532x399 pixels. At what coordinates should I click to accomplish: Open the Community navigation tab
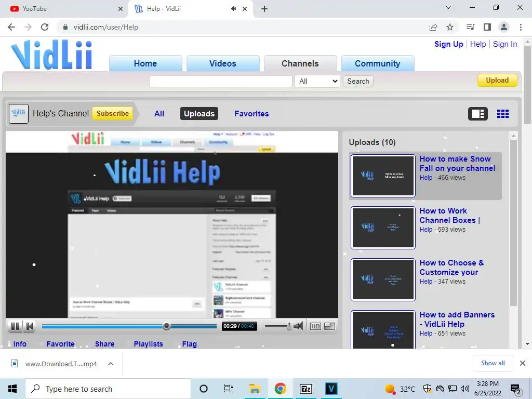(378, 63)
